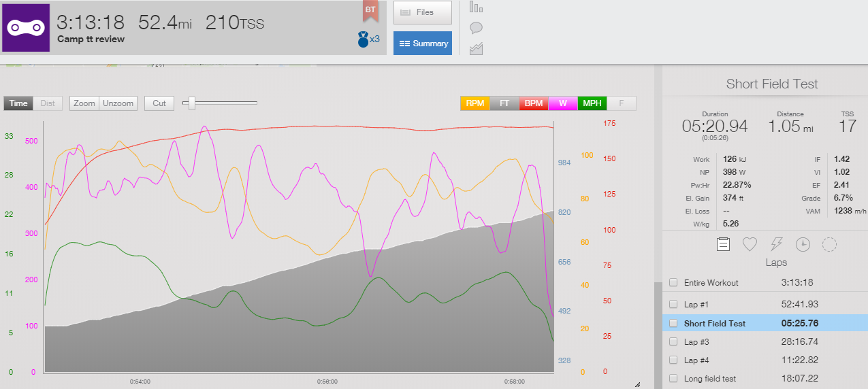This screenshot has width=868, height=389.
Task: Click the Short Field Test panel heading
Action: pyautogui.click(x=772, y=84)
